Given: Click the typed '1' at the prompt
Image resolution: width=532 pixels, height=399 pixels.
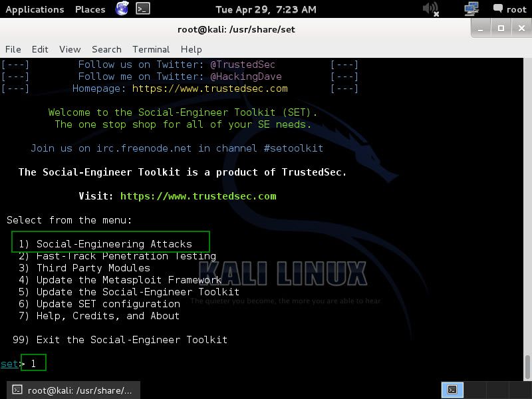Looking at the screenshot, I should [33, 364].
